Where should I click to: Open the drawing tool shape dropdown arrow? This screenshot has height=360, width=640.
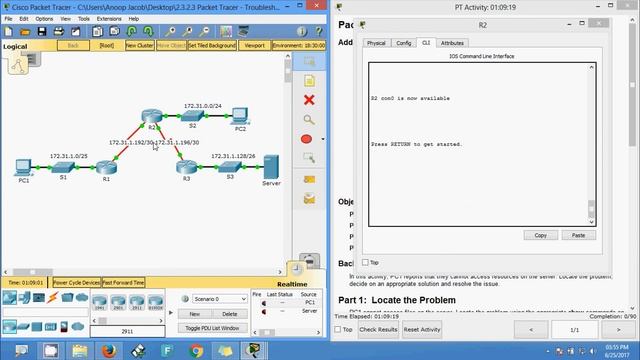tap(323, 139)
